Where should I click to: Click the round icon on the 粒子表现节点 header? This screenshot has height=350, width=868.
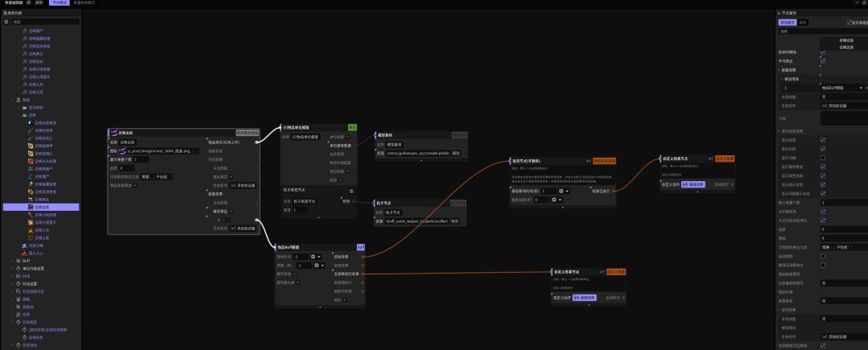(x=351, y=191)
